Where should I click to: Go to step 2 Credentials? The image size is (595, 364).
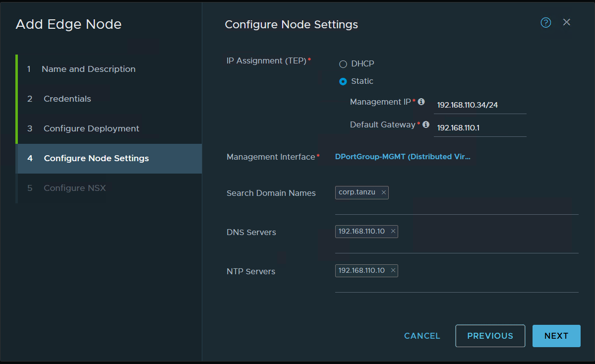(x=67, y=99)
